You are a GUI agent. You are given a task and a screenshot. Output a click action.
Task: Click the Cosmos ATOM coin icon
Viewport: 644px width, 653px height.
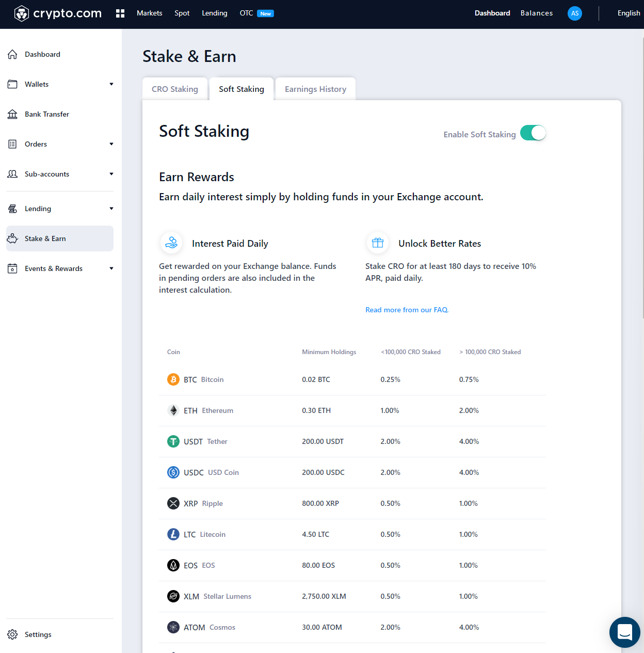[173, 627]
